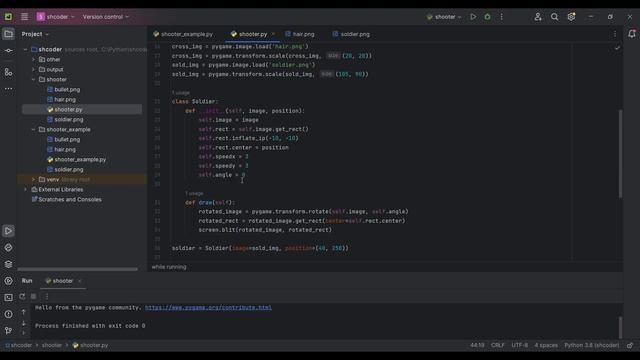Switch to hair.png tab
The image size is (640, 360).
300,34
